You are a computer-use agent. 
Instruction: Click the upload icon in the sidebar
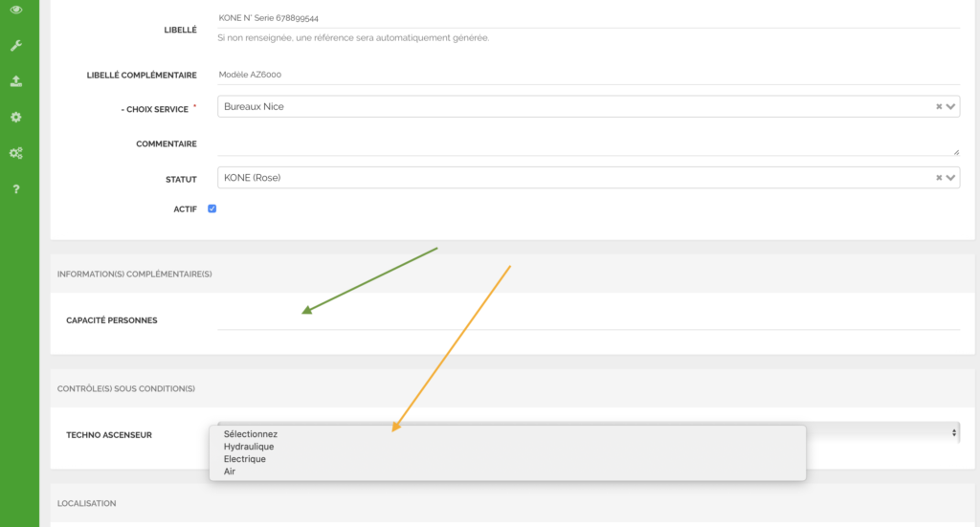[x=15, y=81]
